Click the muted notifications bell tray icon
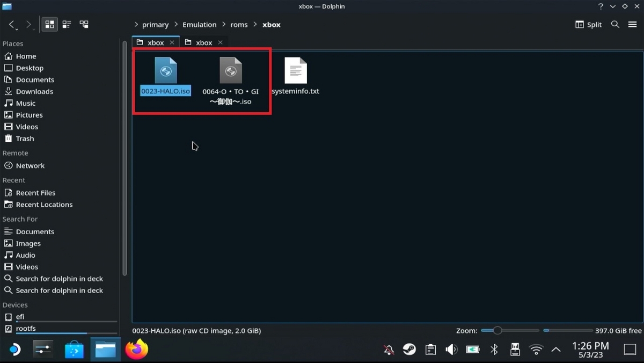Image resolution: width=644 pixels, height=363 pixels. point(389,350)
